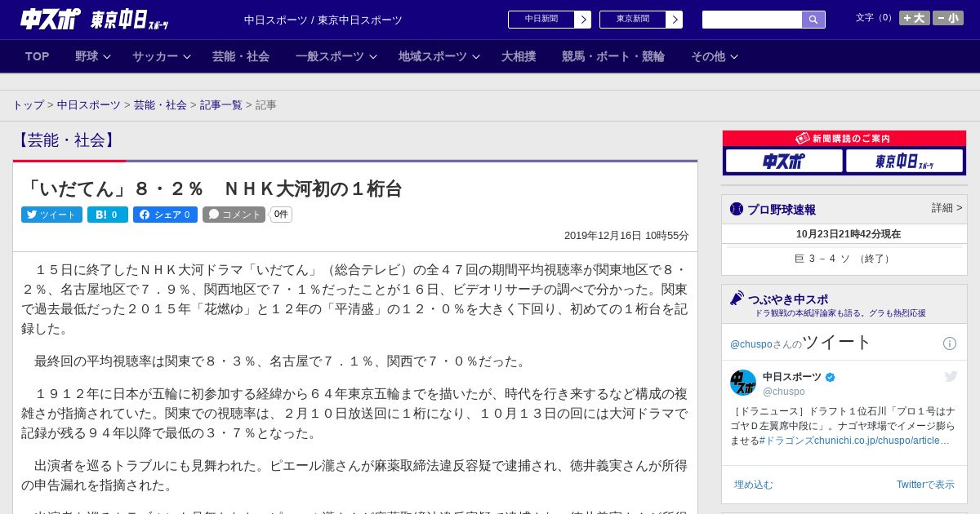Open the chunichi.co.jp/chuspo/article link in the tweet
980x514 pixels.
(x=881, y=441)
